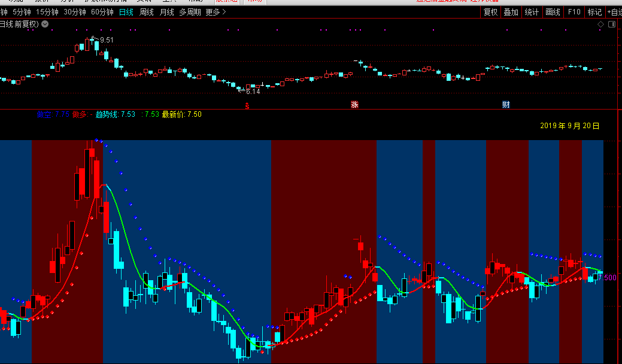622x364 pixels.
Task: Switch to the 日线 daily tab
Action: tap(126, 12)
